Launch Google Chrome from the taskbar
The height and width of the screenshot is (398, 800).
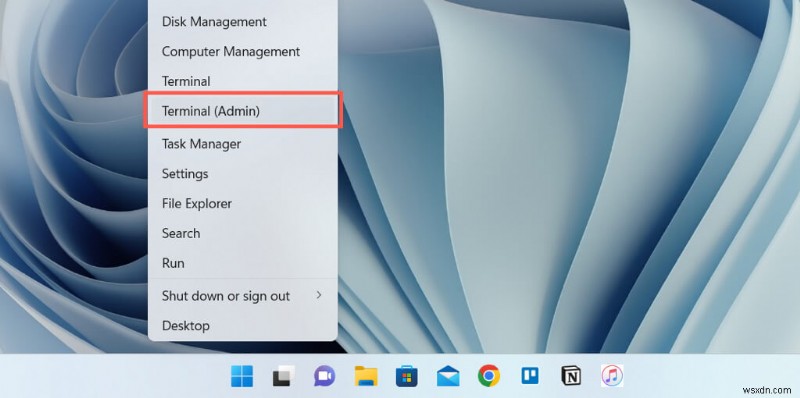coord(489,377)
